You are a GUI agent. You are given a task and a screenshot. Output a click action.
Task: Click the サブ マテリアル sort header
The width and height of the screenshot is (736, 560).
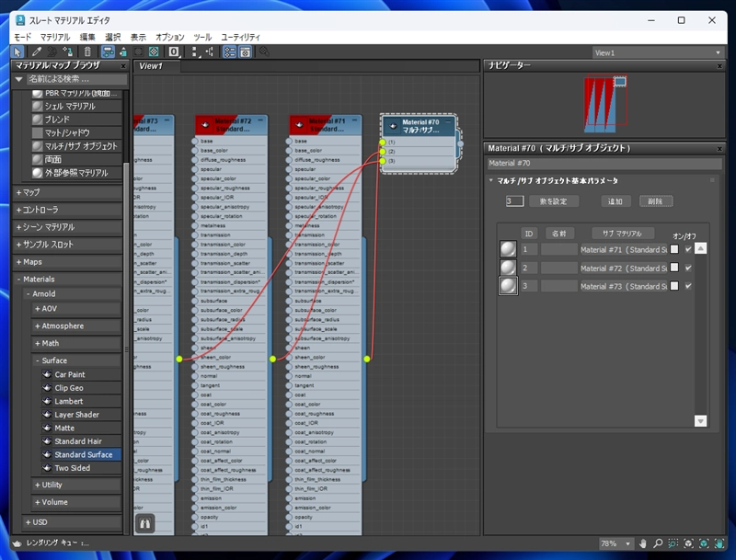[623, 233]
